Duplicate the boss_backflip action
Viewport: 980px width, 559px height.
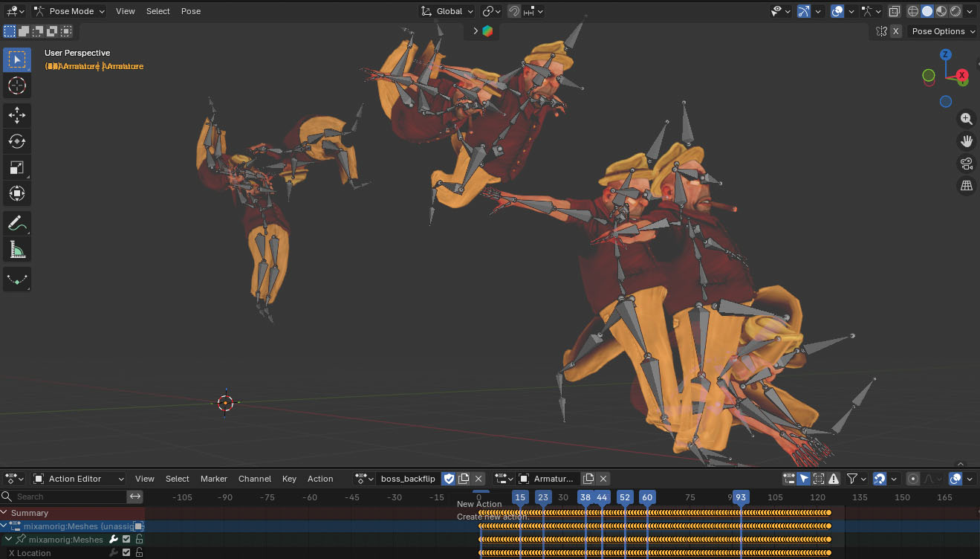pyautogui.click(x=464, y=479)
